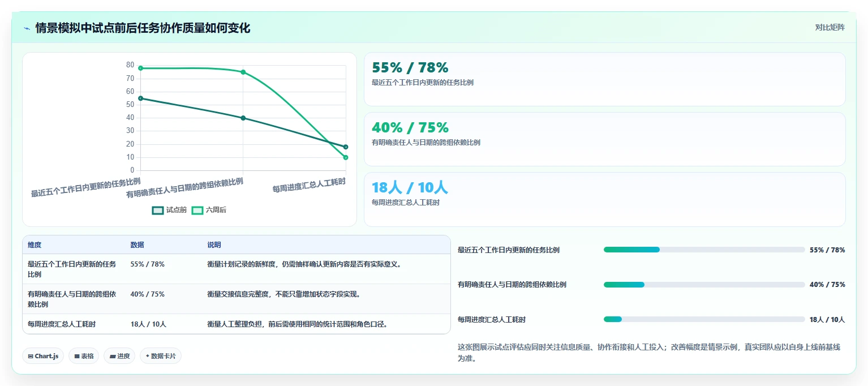Click the 说明 column header

point(214,245)
